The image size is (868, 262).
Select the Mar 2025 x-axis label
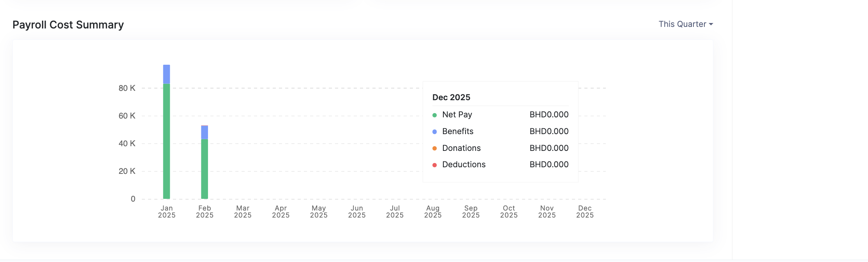(x=243, y=212)
